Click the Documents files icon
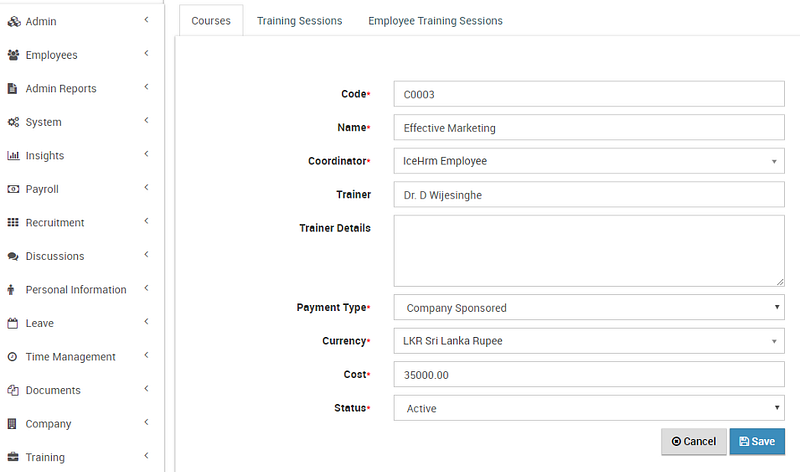This screenshot has width=800, height=472. click(x=13, y=390)
